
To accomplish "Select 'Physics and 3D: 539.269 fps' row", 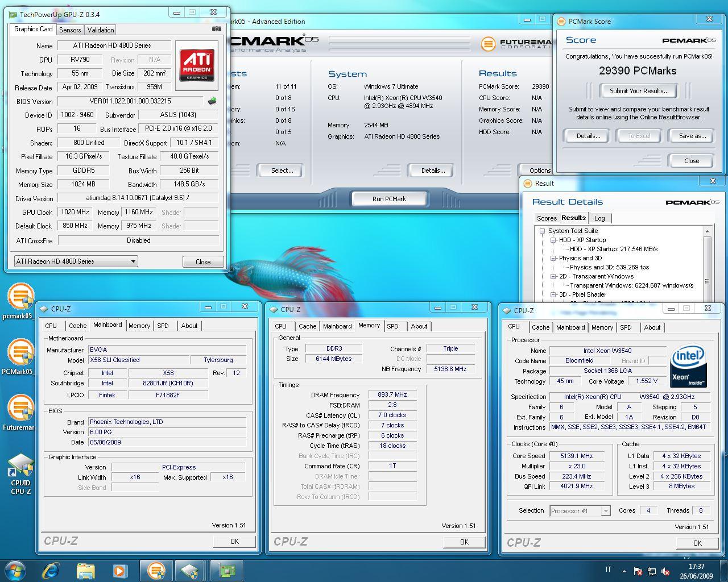I will (609, 267).
